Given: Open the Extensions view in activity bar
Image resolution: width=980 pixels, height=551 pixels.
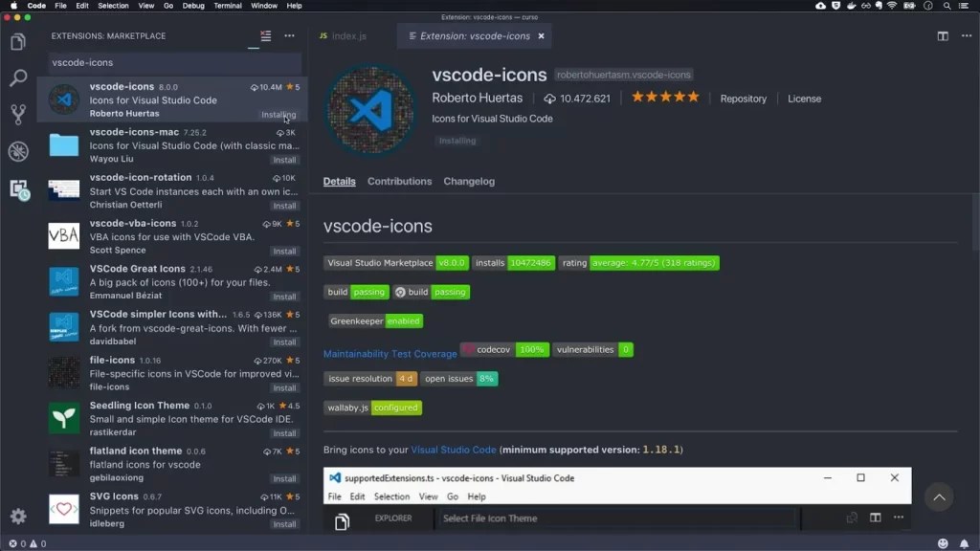Looking at the screenshot, I should tap(18, 188).
